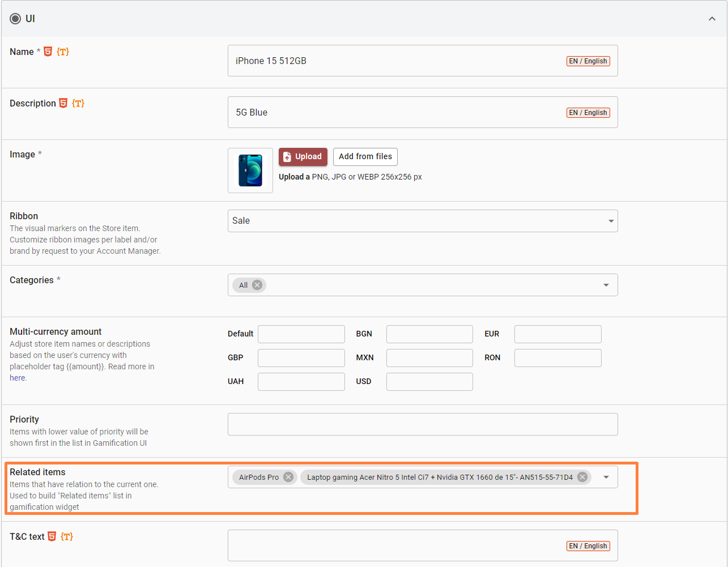The height and width of the screenshot is (567, 728).
Task: Open the Ribbon dropdown showing Sale
Action: pos(422,221)
